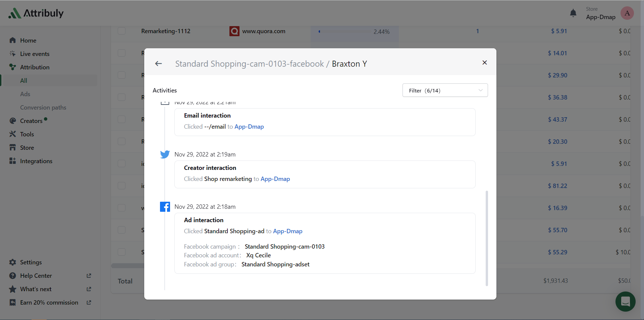Click App-Dmap link in Email interaction
This screenshot has height=320, width=644.
coord(249,127)
